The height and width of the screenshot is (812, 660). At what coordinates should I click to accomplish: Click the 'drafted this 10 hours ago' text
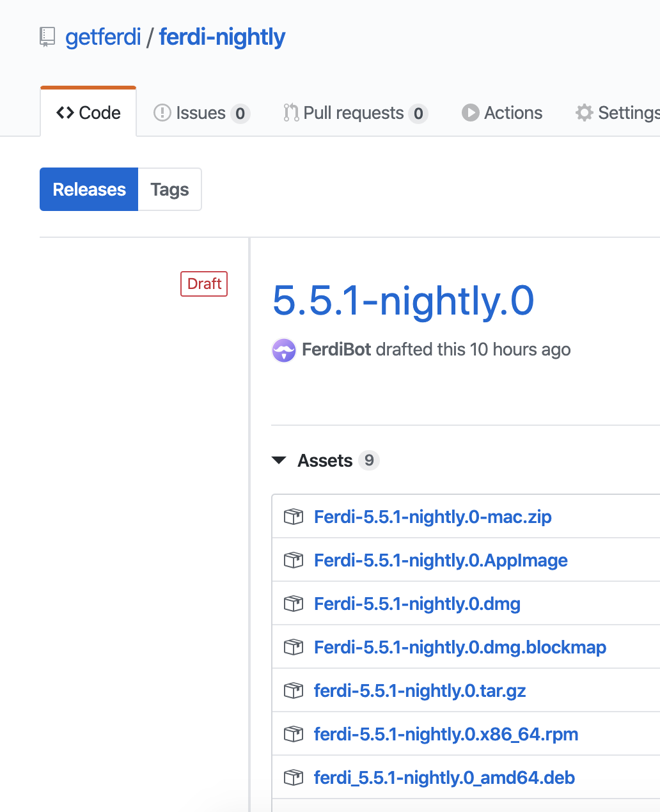[x=473, y=350]
